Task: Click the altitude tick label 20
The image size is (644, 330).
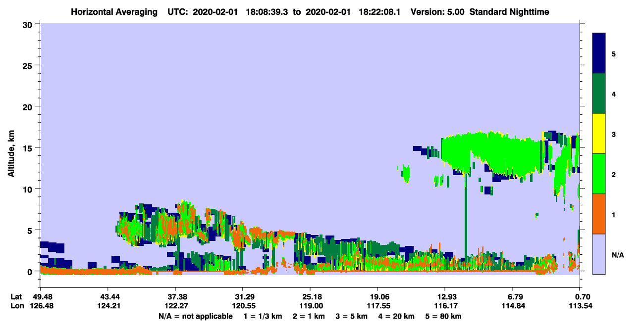Action: point(28,106)
